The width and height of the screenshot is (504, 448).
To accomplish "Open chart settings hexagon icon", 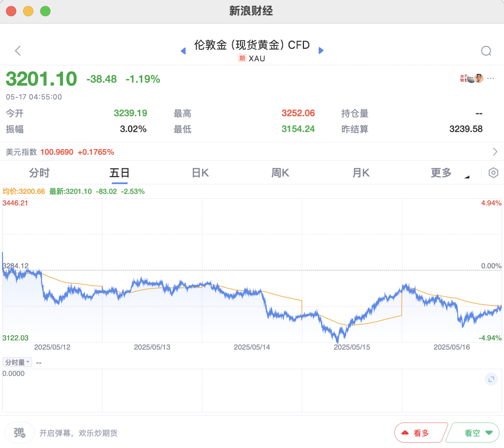I will tap(493, 173).
